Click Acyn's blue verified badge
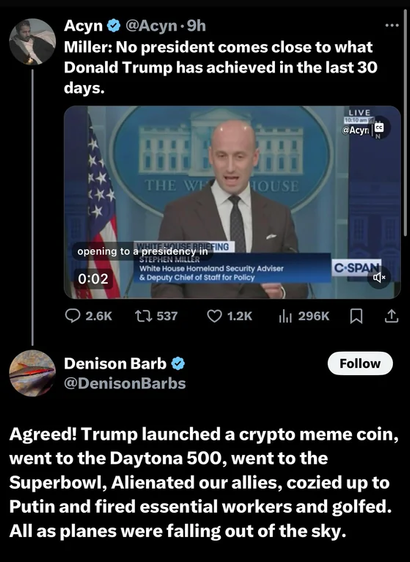 pos(114,26)
